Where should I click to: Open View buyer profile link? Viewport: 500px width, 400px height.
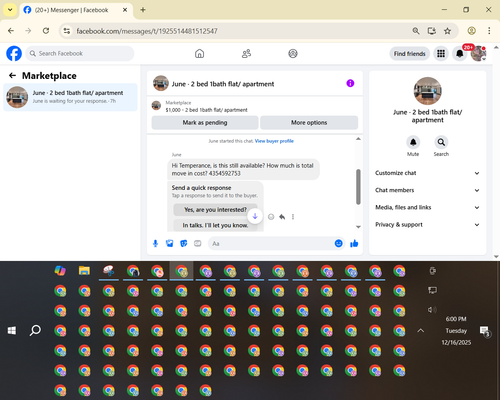click(274, 141)
